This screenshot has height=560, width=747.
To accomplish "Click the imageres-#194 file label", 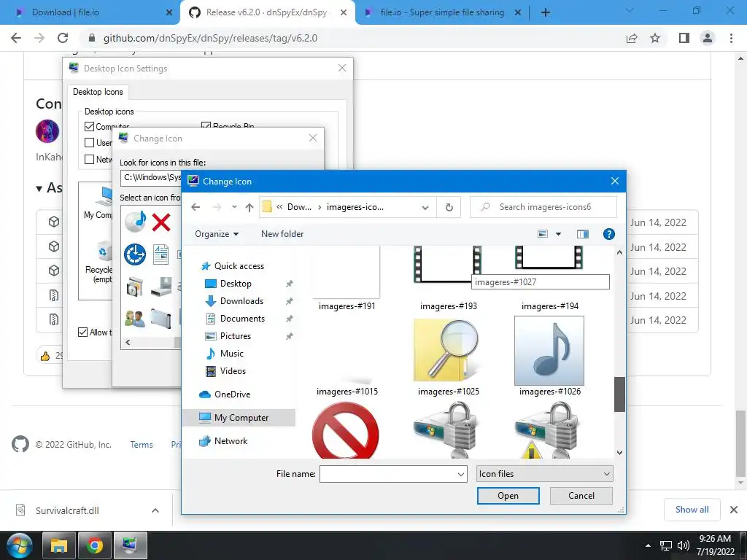I will click(550, 306).
